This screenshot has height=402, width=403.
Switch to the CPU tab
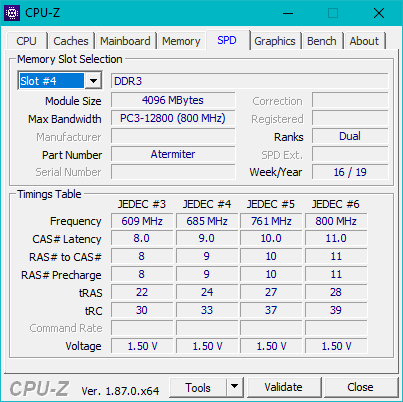pos(26,41)
